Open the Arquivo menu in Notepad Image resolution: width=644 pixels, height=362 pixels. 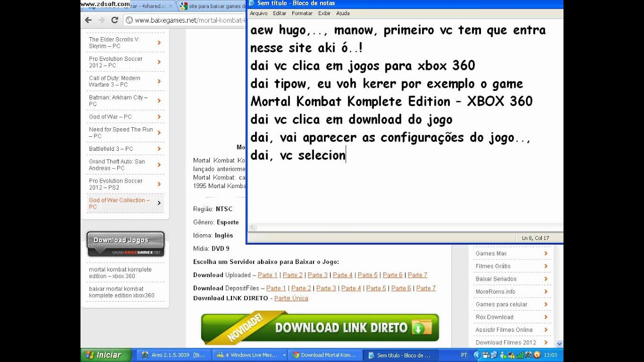pyautogui.click(x=259, y=13)
